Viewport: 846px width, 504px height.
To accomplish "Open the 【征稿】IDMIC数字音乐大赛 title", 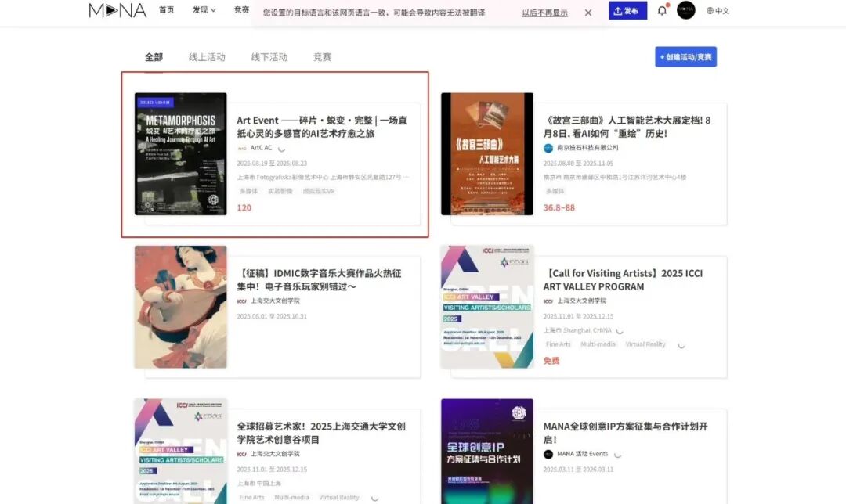I will click(320, 279).
